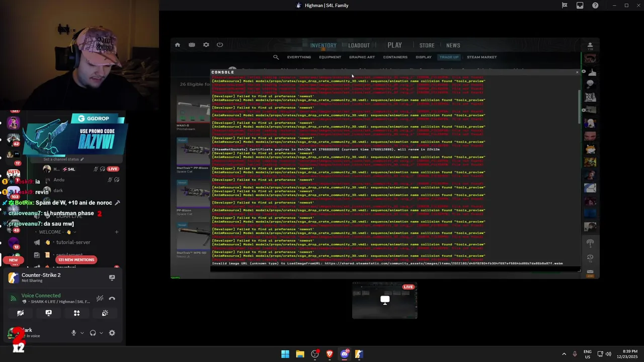The image size is (644, 362).
Task: Open Brave browser from the taskbar
Action: coord(330,354)
